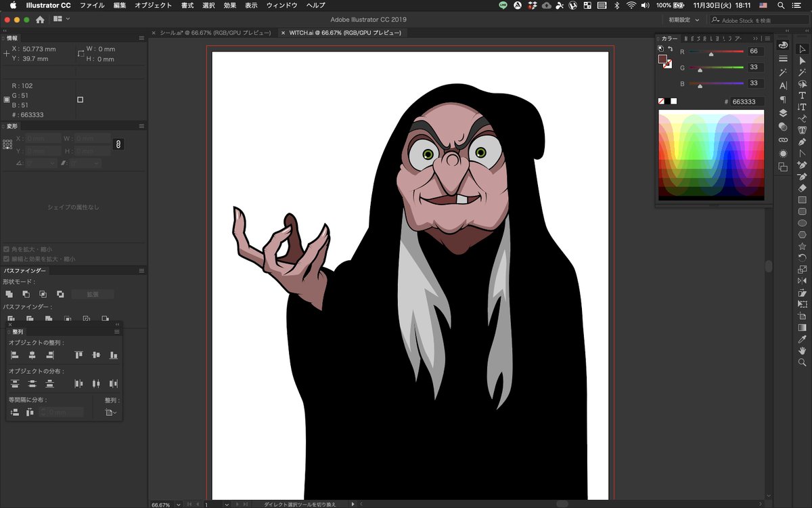Swap fill and stroke in Color panel
Screen dimensions: 812x508
point(671,49)
